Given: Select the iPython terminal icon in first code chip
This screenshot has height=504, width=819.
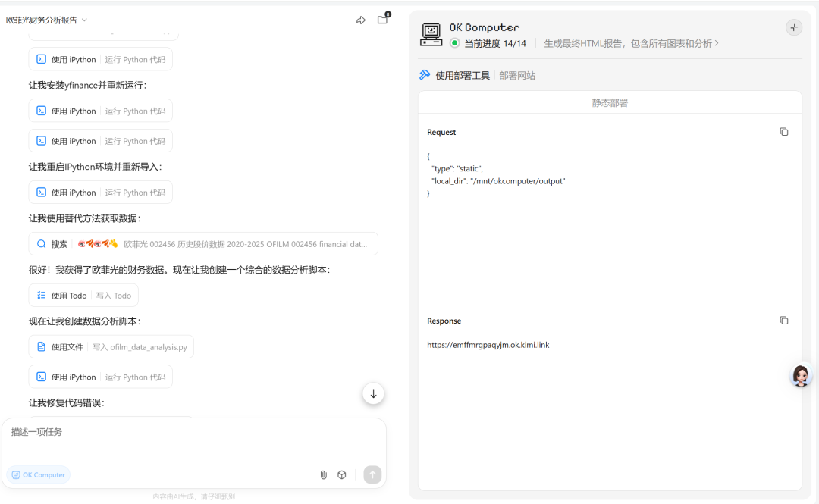Looking at the screenshot, I should (x=42, y=59).
